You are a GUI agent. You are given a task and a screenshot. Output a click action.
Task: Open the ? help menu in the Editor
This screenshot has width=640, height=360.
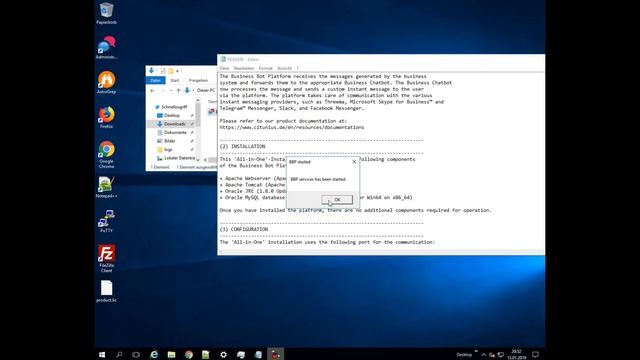click(298, 68)
